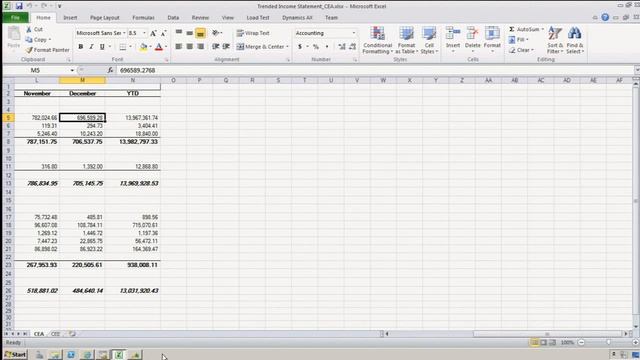Click Find & Select binoculars icon
The height and width of the screenshot is (360, 640).
(575, 33)
